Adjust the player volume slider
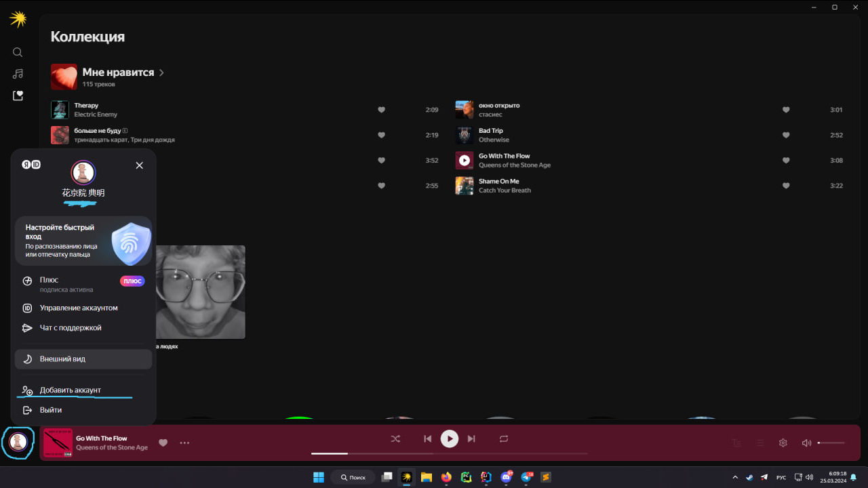The height and width of the screenshot is (488, 868). pyautogui.click(x=831, y=443)
